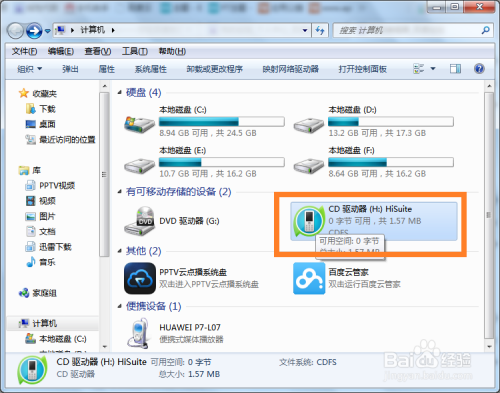Collapse the 便携设备 (1) group
Screen dimensions: 500x393
pyautogui.click(x=120, y=306)
